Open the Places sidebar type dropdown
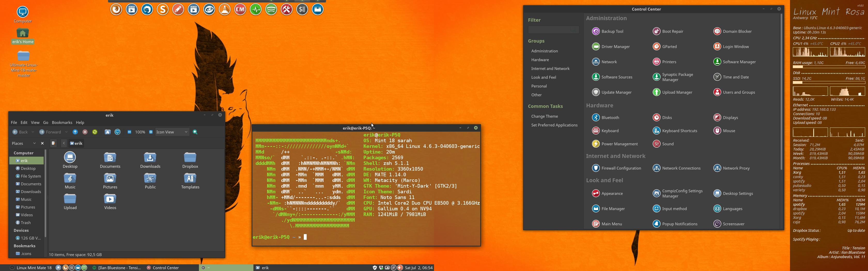This screenshot has width=868, height=271. [x=24, y=144]
